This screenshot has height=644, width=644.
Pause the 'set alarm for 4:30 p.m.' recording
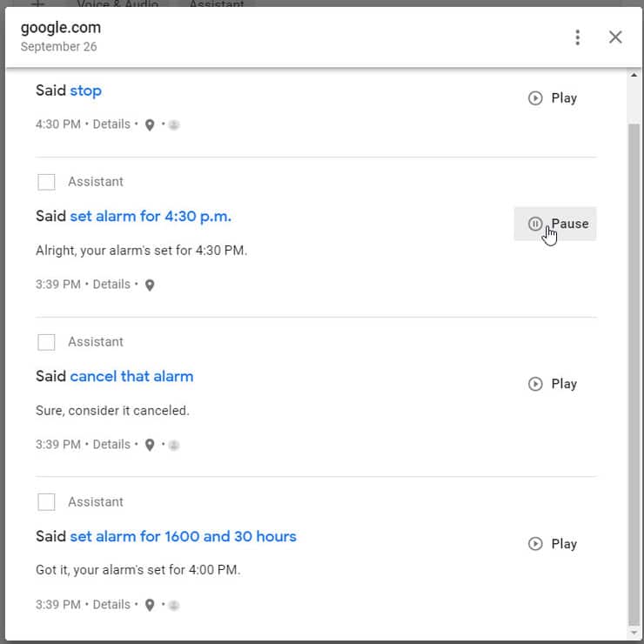(555, 224)
